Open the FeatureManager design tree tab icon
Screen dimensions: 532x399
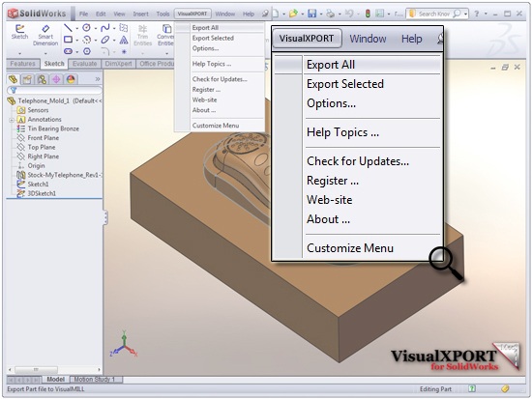tap(13, 79)
